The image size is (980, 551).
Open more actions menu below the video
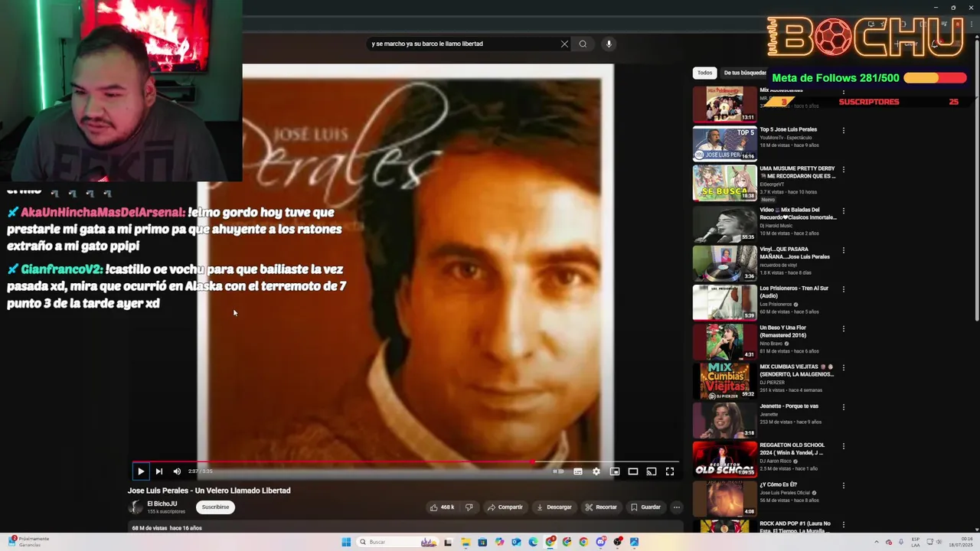(676, 507)
